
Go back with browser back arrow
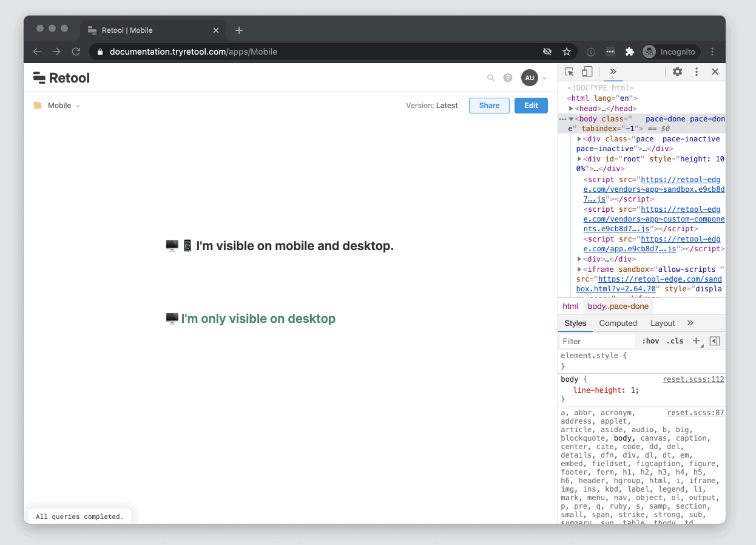pyautogui.click(x=37, y=52)
